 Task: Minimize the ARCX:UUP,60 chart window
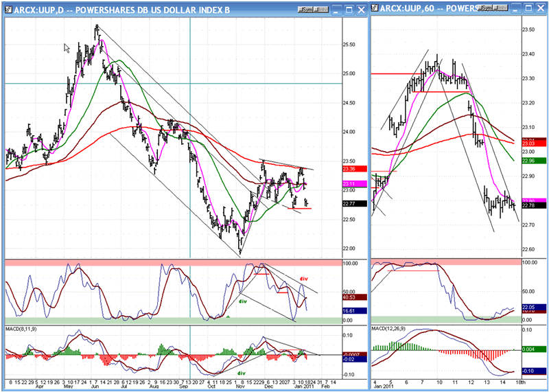517,8
